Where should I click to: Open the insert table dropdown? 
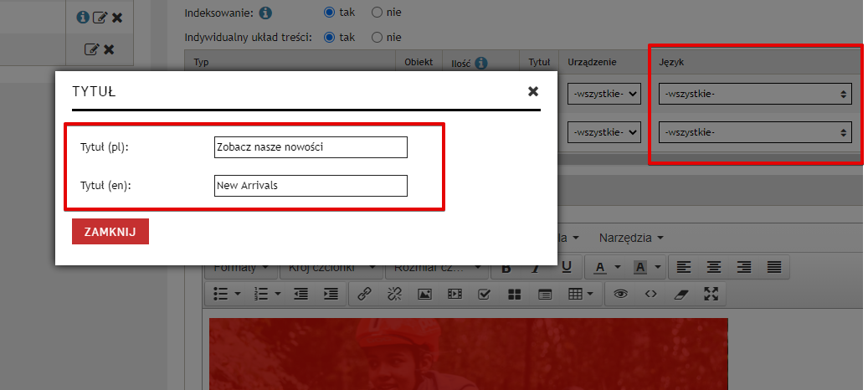tap(581, 294)
